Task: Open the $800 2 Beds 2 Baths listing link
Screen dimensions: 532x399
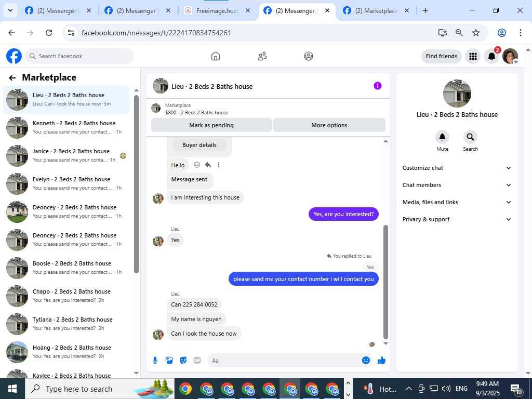Action: point(196,112)
